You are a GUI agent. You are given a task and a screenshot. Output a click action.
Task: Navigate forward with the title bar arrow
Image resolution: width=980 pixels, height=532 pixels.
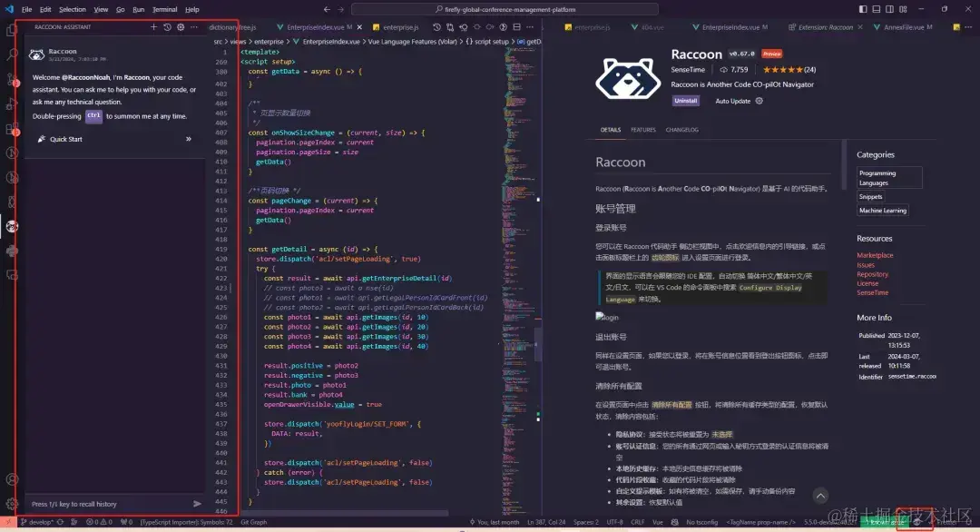tap(340, 9)
